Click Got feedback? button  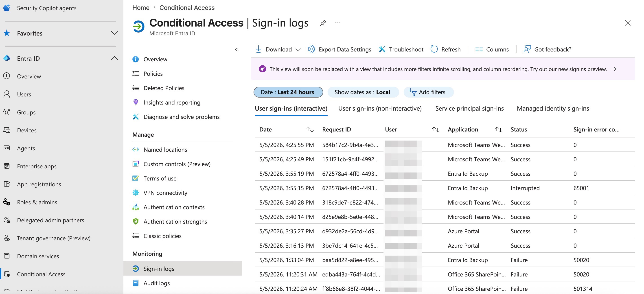point(547,49)
